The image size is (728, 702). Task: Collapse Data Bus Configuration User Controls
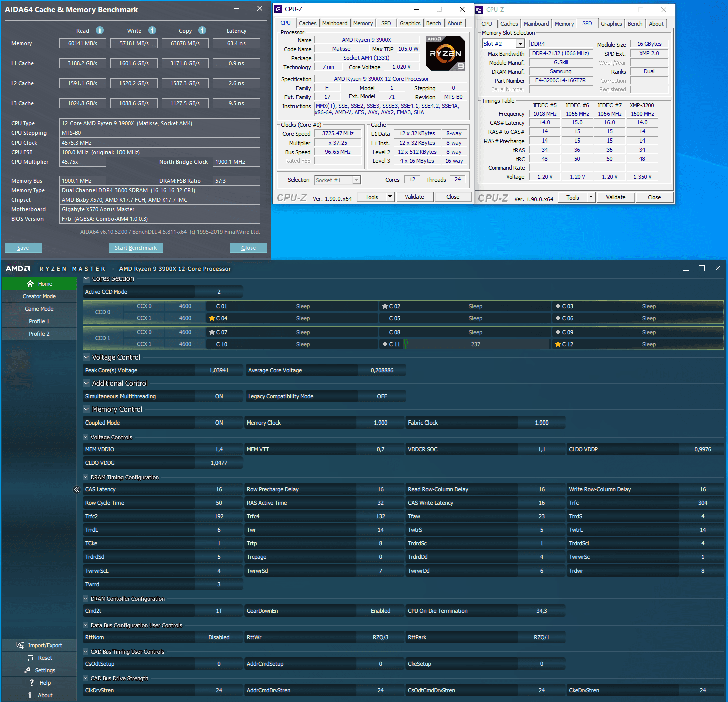pos(86,625)
